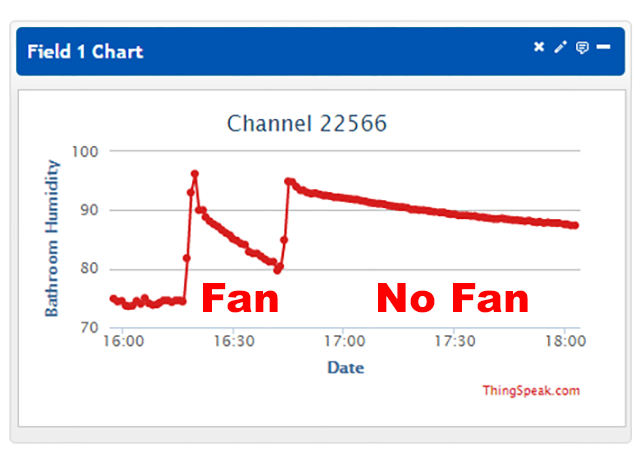
Task: Click the Field 1 Chart header title
Action: pos(85,52)
